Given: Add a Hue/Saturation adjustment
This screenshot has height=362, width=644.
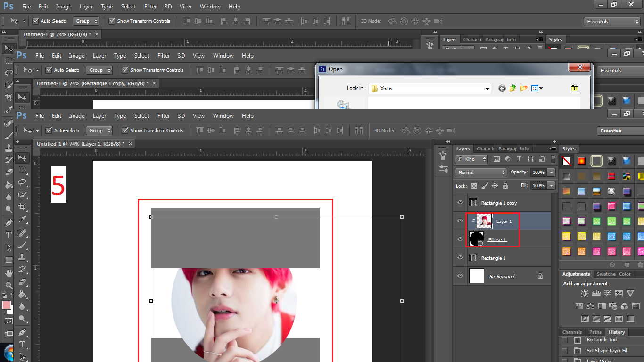Looking at the screenshot, I should [x=579, y=306].
